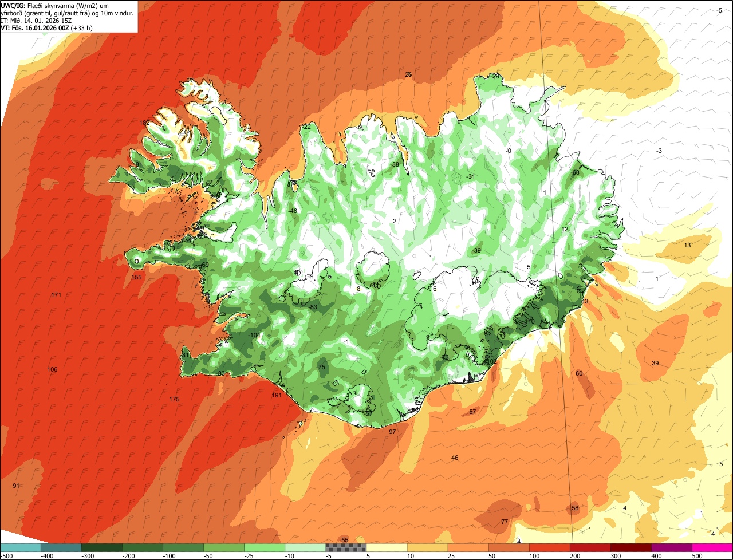Click the map value '97' off the south coast

pos(392,432)
